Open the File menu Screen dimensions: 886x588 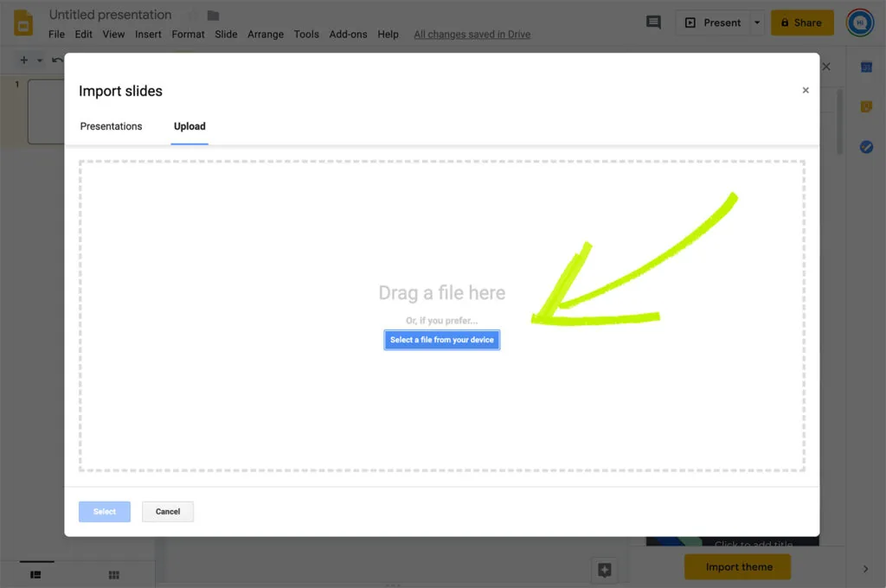(56, 35)
